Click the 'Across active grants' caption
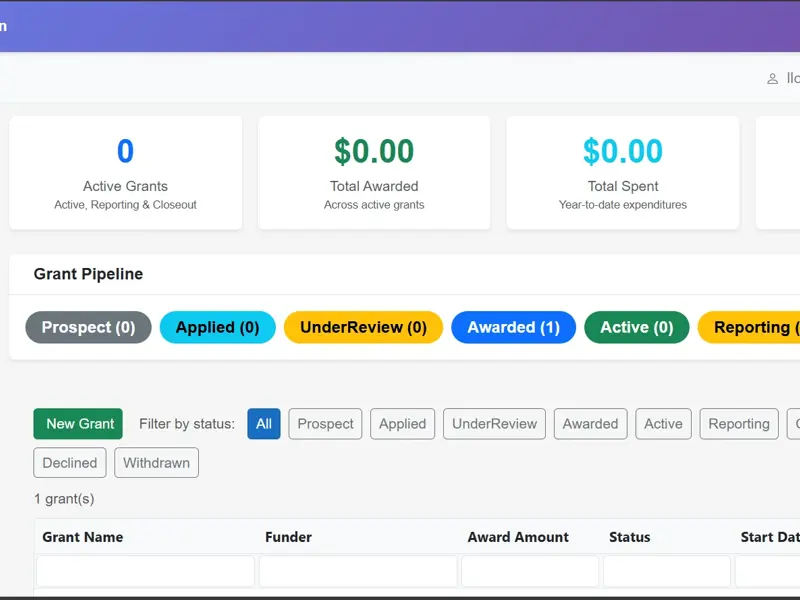Image resolution: width=800 pixels, height=600 pixels. (x=374, y=205)
